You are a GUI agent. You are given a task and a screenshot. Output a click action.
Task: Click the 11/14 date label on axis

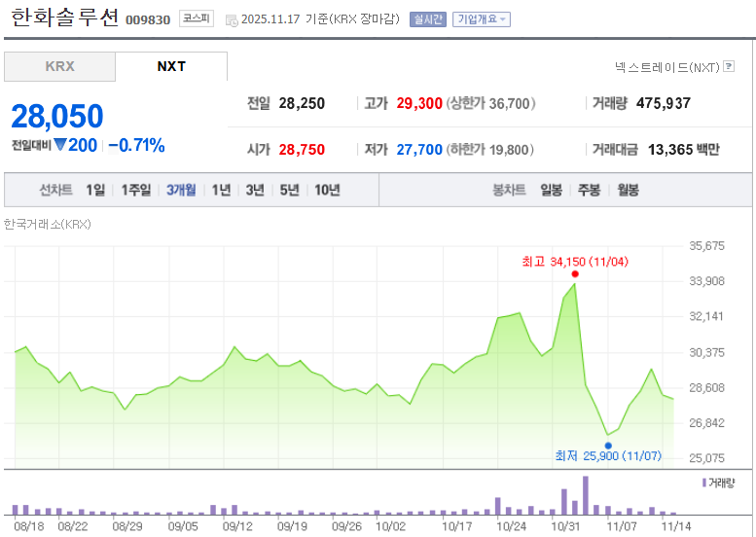click(x=675, y=526)
